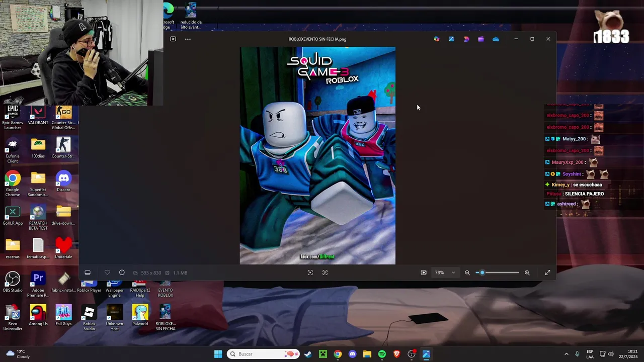This screenshot has width=644, height=362.
Task: Zoom in with the plus magnifier icon
Action: point(527,273)
